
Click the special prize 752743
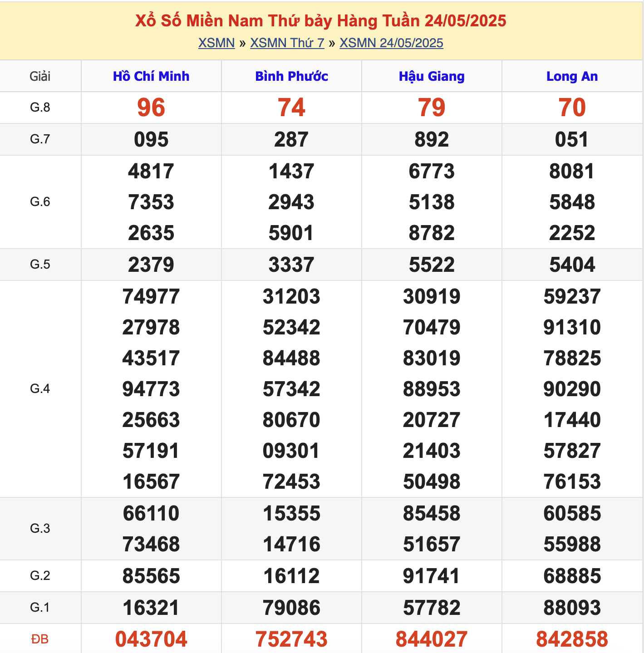coord(291,639)
